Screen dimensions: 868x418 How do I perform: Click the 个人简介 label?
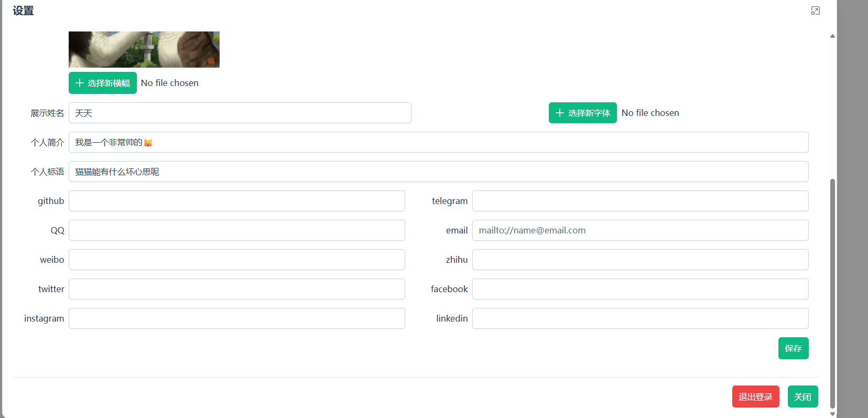(47, 143)
